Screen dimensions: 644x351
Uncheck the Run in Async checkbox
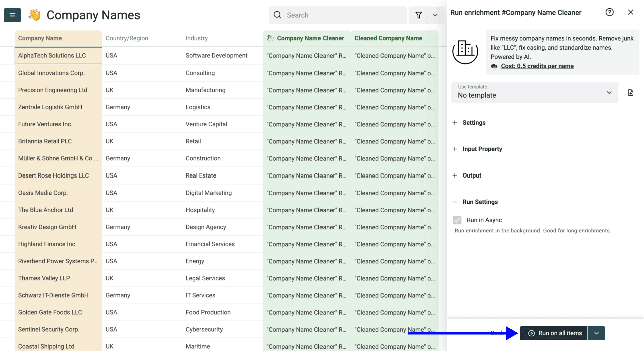[457, 220]
